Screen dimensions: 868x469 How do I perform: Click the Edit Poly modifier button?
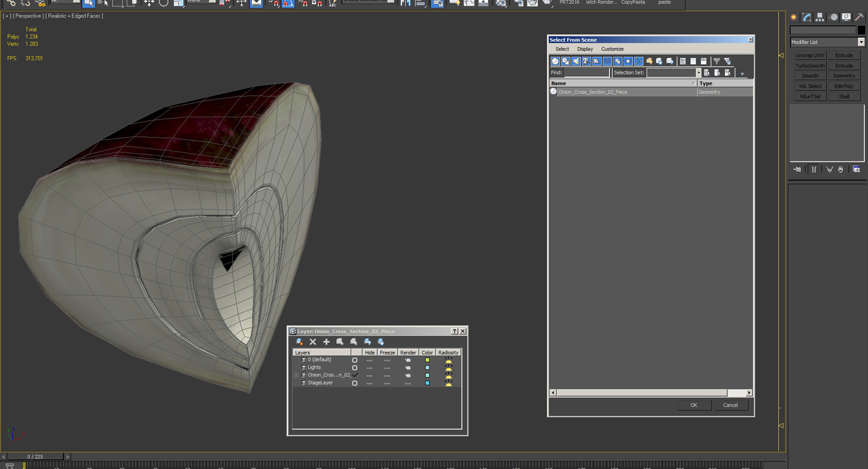coord(844,86)
